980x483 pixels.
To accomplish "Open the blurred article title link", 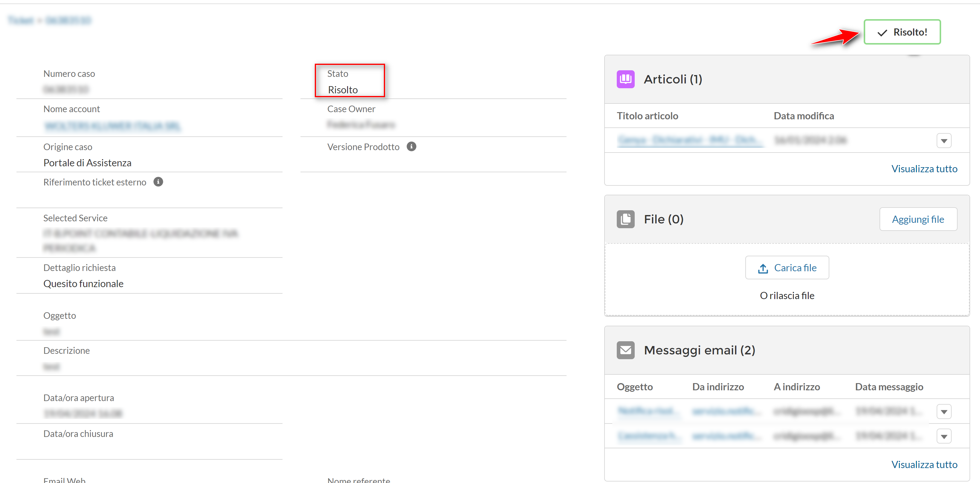I will click(x=690, y=141).
